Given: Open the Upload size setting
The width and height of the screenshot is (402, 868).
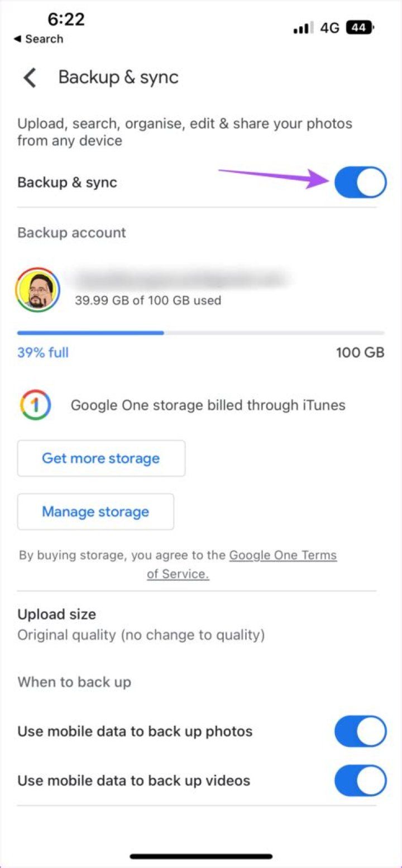Looking at the screenshot, I should 141,624.
